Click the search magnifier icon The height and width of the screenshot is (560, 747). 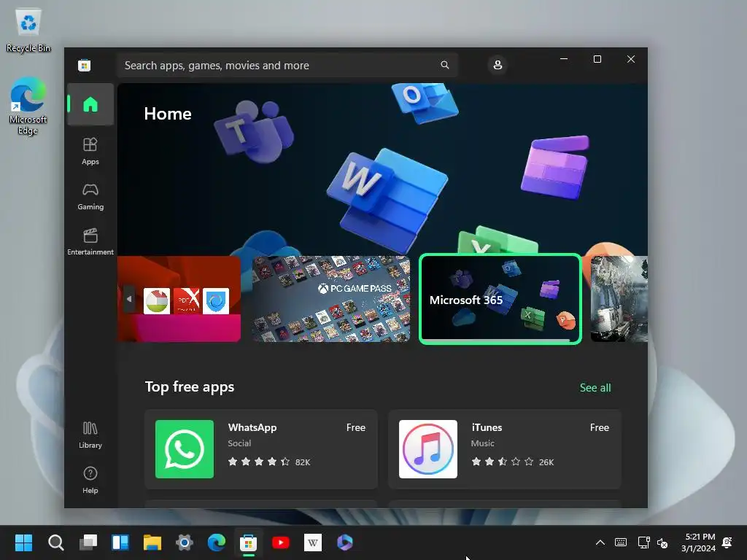444,65
